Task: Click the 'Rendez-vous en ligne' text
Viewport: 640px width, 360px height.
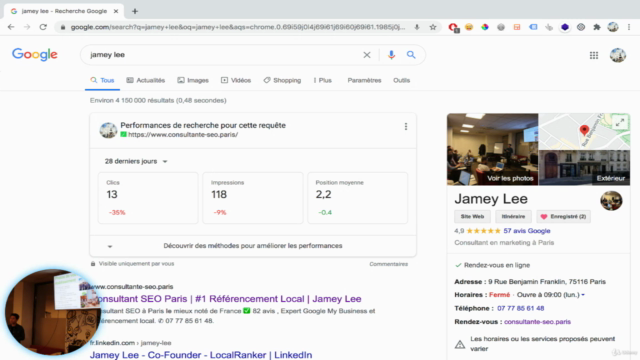Action: click(x=497, y=265)
